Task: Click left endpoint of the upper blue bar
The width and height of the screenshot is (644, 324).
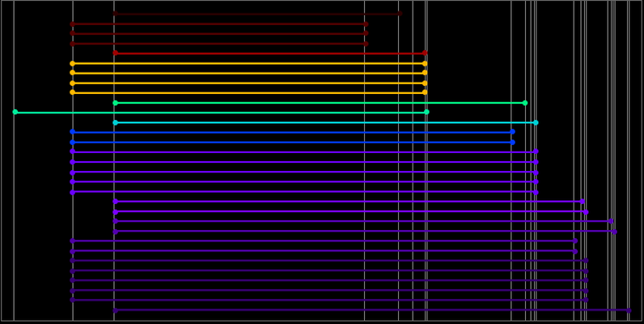Action: [72, 131]
